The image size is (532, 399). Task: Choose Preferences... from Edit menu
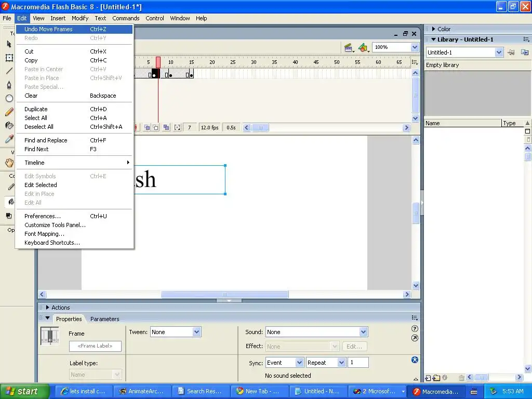74,216
